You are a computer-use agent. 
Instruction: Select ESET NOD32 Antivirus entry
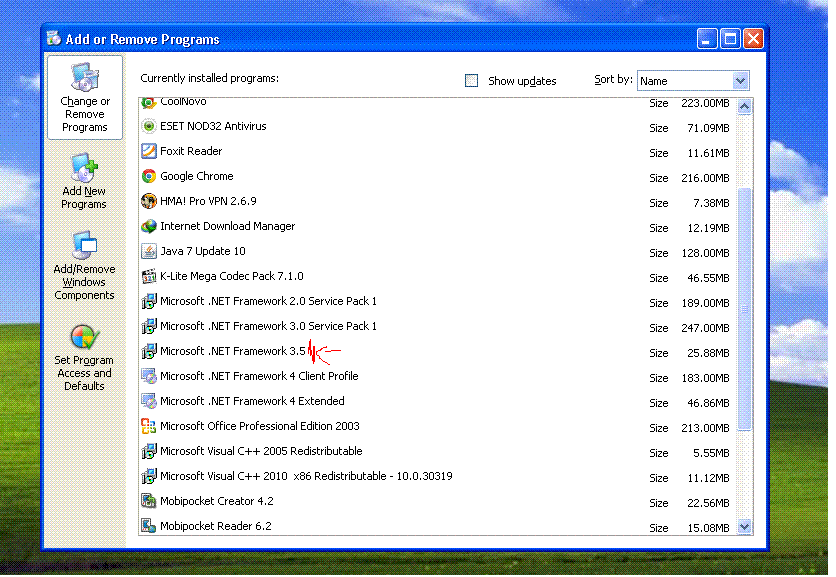point(437,127)
